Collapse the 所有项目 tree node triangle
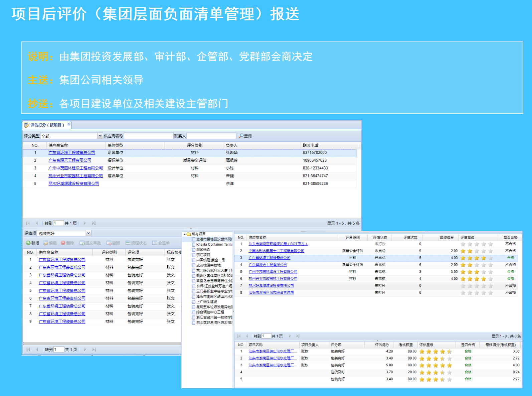The width and height of the screenshot is (532, 396). tap(184, 234)
